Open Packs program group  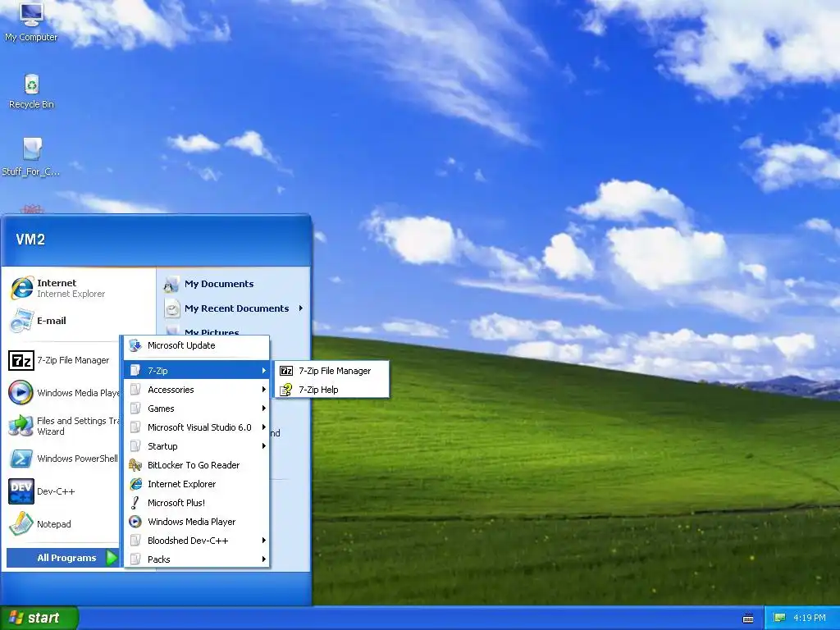point(197,559)
